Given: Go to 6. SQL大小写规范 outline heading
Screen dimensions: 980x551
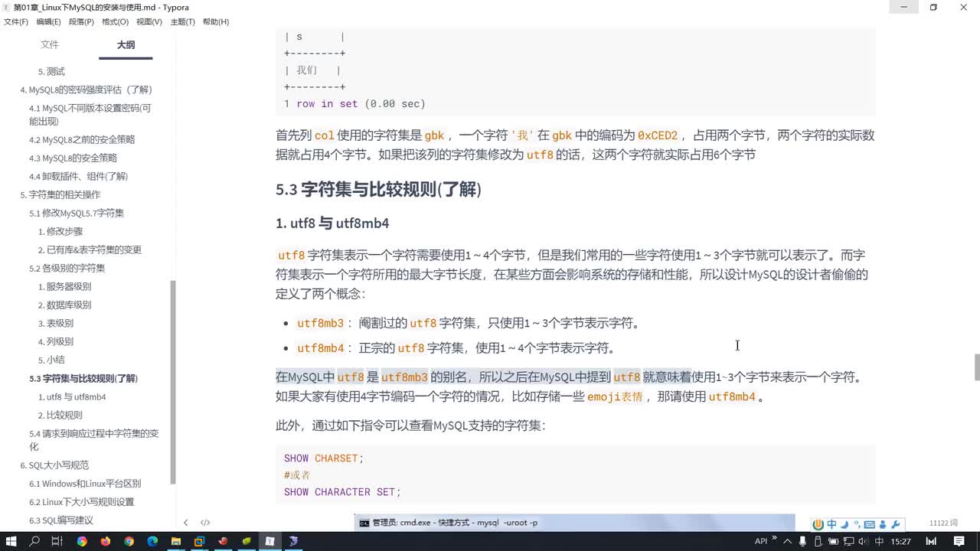Looking at the screenshot, I should [x=54, y=465].
